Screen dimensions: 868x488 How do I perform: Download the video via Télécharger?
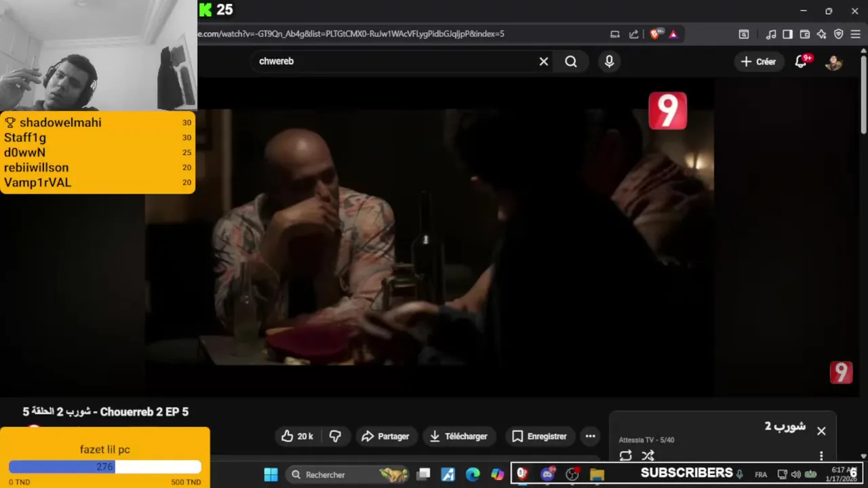458,436
